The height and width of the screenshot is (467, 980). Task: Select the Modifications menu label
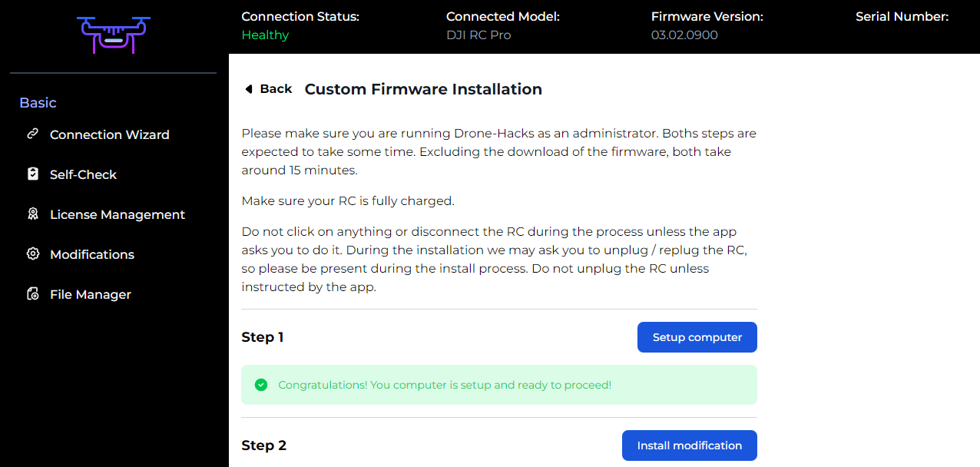(x=91, y=254)
